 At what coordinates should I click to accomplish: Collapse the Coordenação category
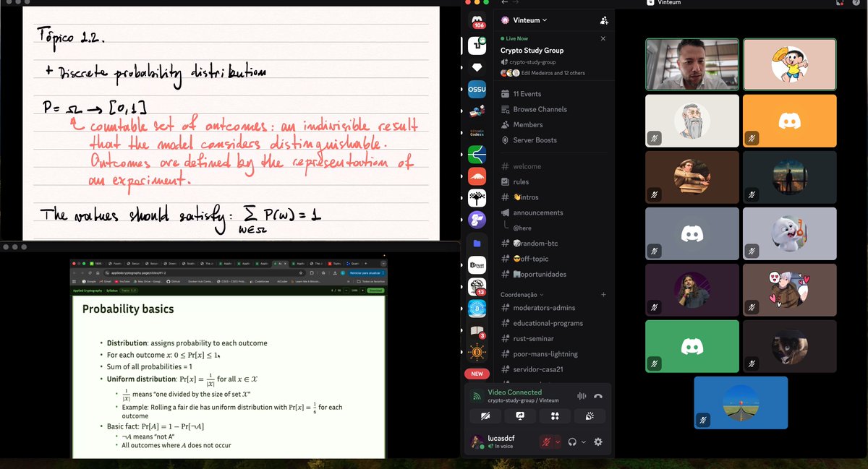tap(521, 295)
